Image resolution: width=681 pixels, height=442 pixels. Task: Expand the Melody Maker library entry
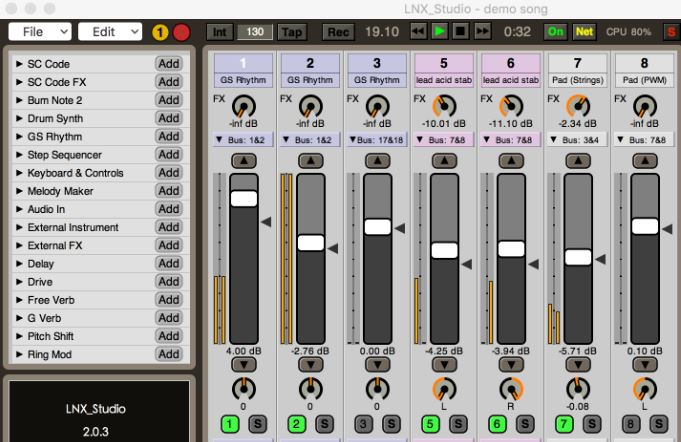tap(19, 191)
